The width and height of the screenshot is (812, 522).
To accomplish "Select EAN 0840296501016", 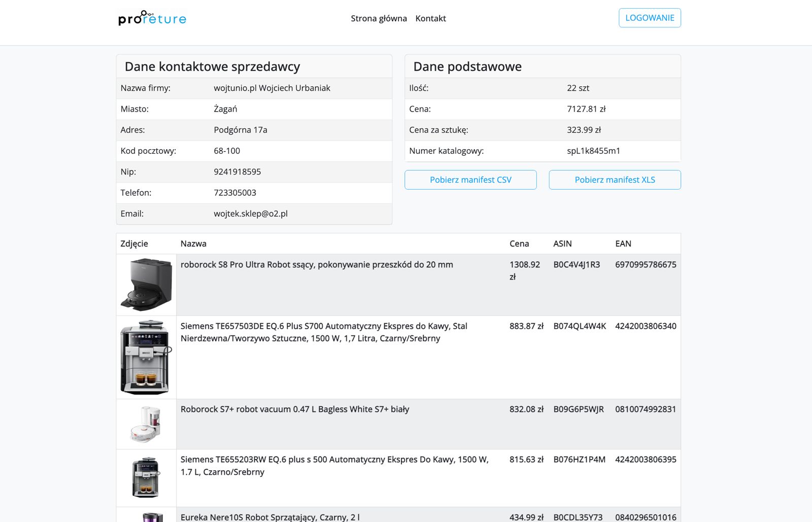I will [x=646, y=517].
